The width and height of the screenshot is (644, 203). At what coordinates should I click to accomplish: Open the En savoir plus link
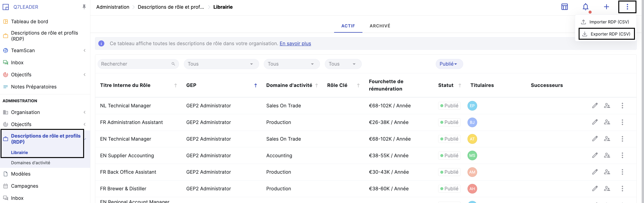point(295,43)
